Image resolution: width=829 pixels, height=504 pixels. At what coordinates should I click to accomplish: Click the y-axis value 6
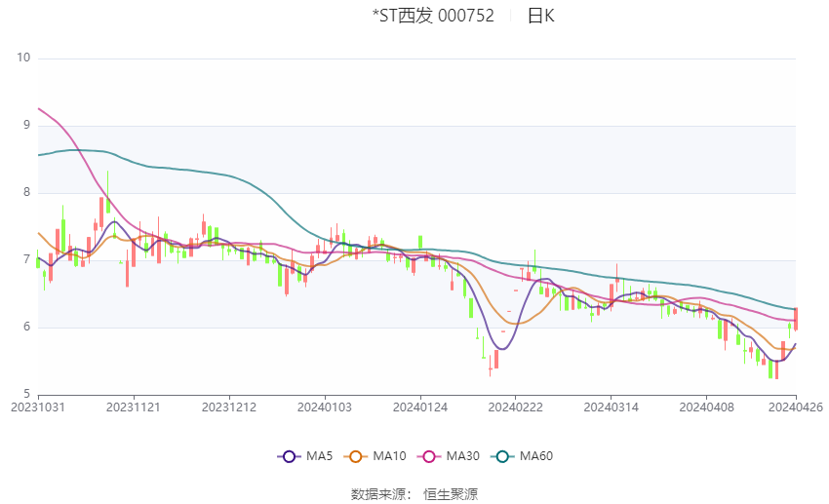click(27, 327)
